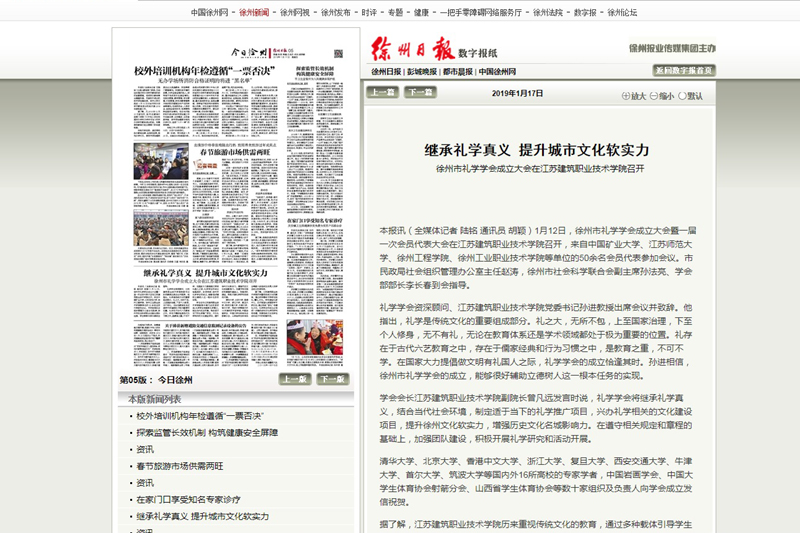Open article 校外培训机构年检遵循"一票否决" in news list

pyautogui.click(x=199, y=415)
